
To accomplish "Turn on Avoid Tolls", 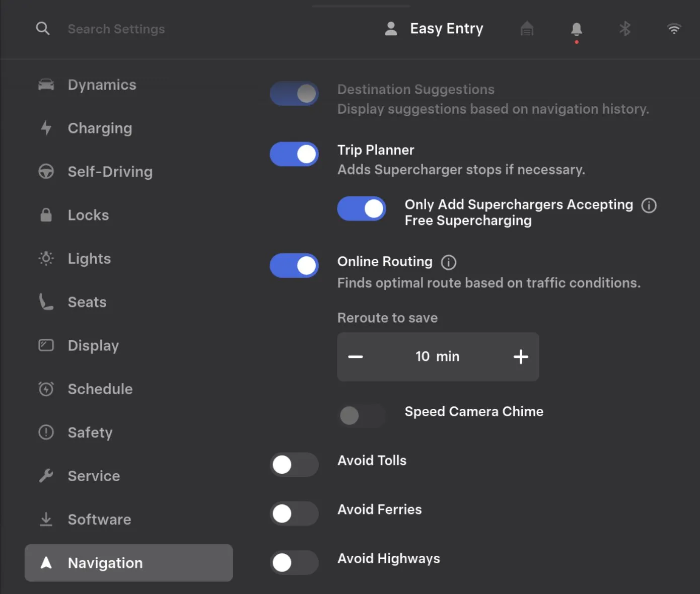I will (294, 464).
